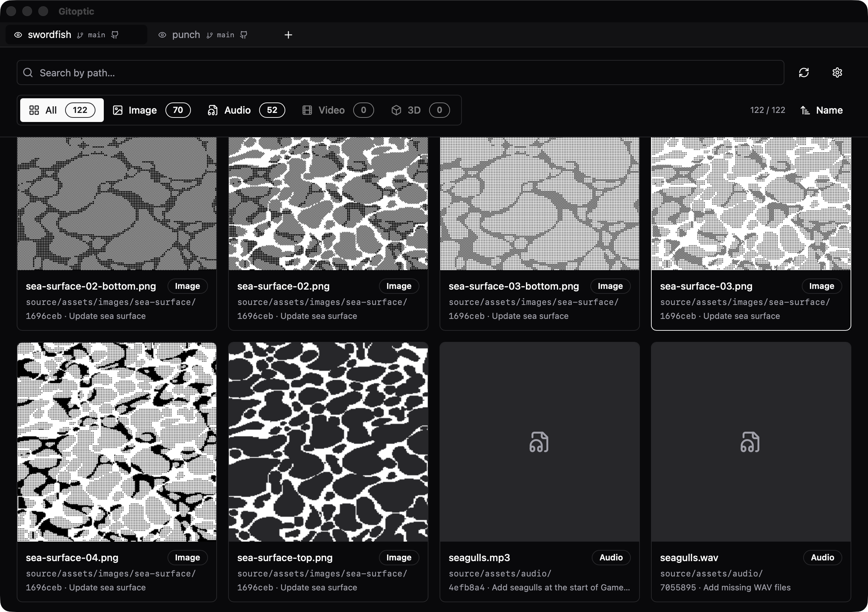Click GitHub icon on swordfish tab
Viewport: 868px width, 612px height.
pyautogui.click(x=115, y=35)
